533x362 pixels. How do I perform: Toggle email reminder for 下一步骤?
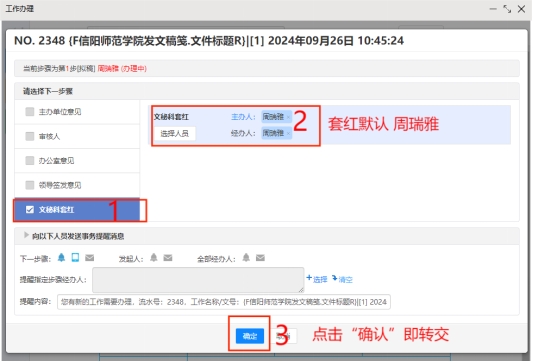(x=89, y=258)
